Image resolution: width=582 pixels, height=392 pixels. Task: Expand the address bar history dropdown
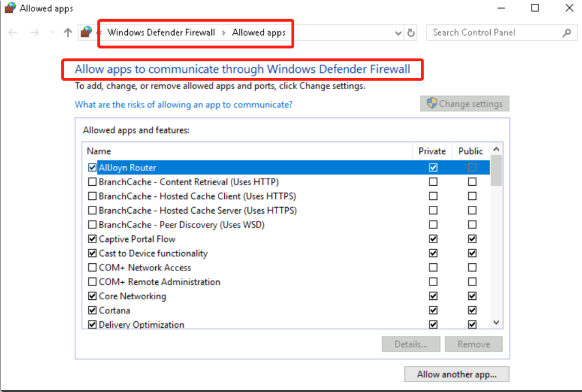click(398, 33)
